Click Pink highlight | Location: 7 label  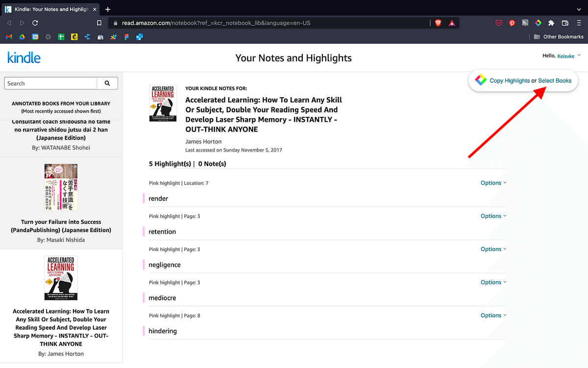pos(179,183)
